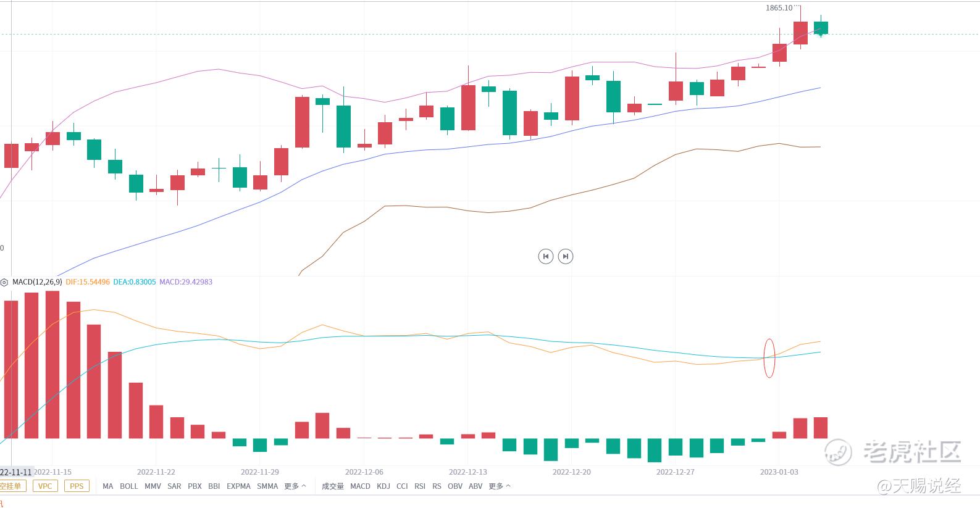Click the MACD(12,26,9) parameter label
The image size is (980, 508).
[x=37, y=282]
